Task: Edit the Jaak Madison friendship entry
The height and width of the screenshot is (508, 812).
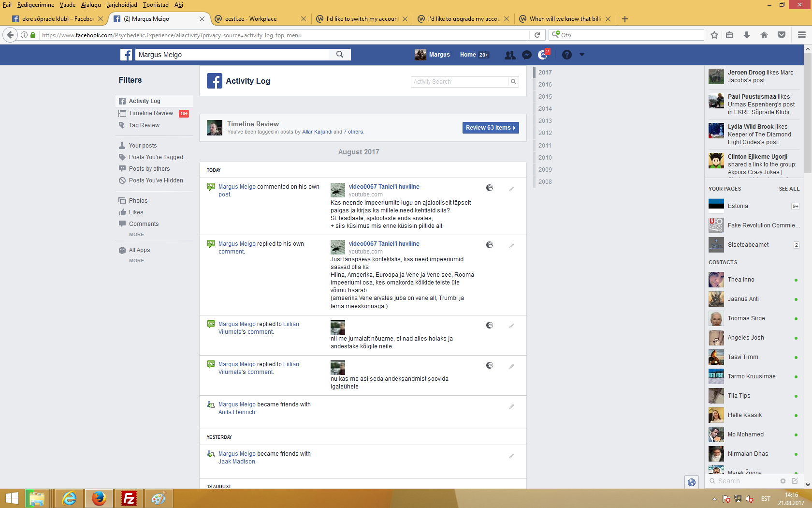Action: pos(511,456)
